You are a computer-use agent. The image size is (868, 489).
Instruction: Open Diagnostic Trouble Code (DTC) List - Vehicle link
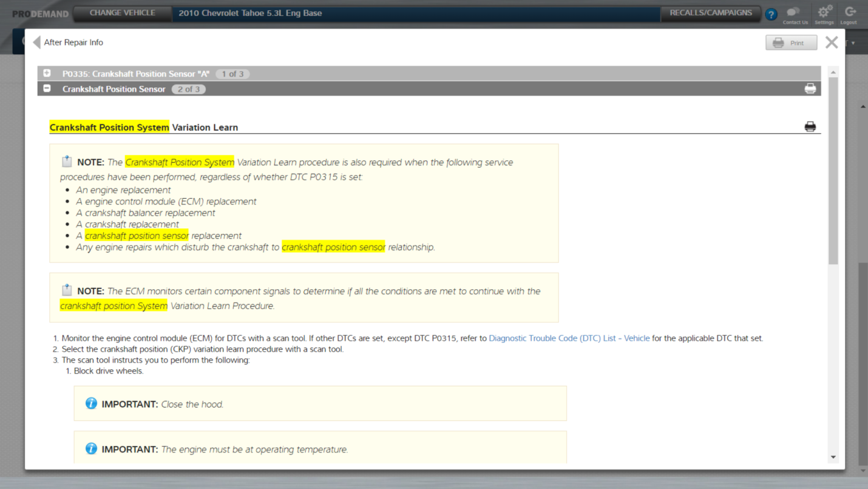tap(569, 338)
